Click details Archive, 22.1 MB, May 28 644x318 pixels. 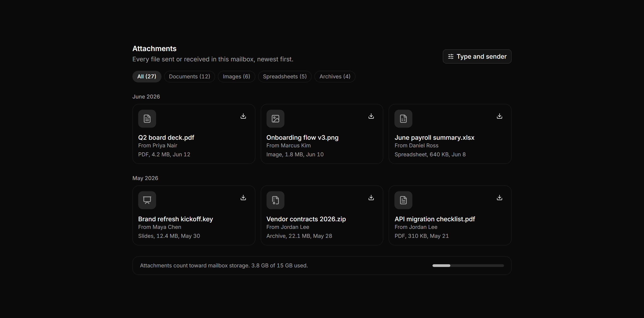[x=299, y=236]
